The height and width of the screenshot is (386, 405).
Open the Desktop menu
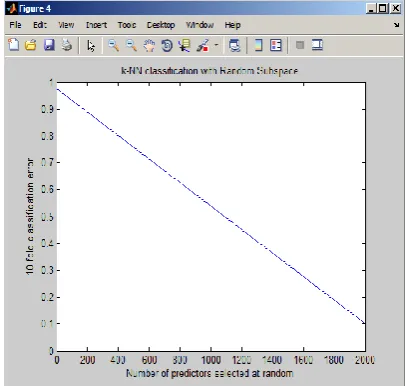click(x=161, y=25)
